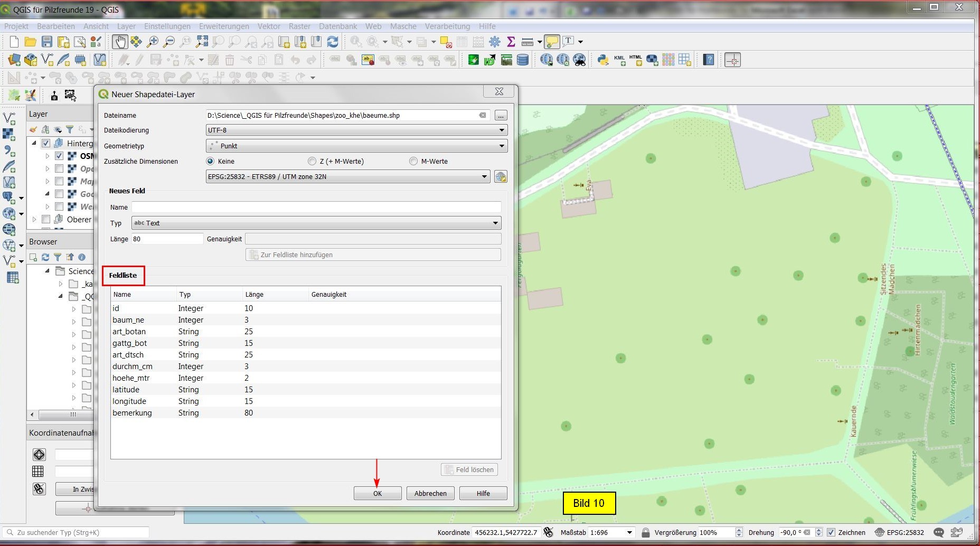Open the Verarbeitung menu
This screenshot has width=980, height=546.
coord(447,26)
